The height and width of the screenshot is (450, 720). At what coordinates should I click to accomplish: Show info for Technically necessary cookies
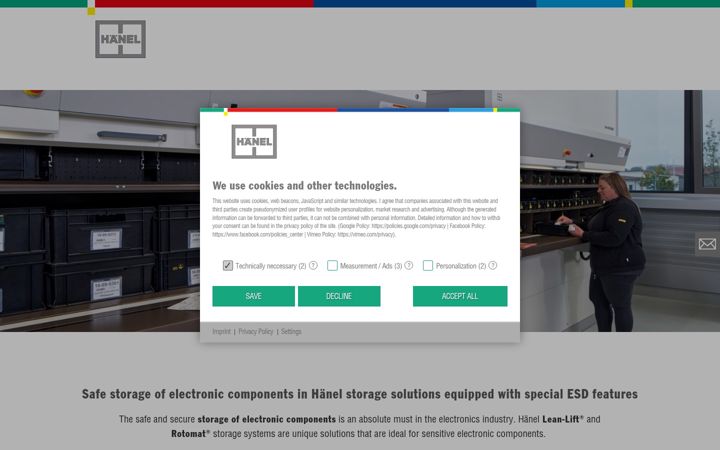313,265
